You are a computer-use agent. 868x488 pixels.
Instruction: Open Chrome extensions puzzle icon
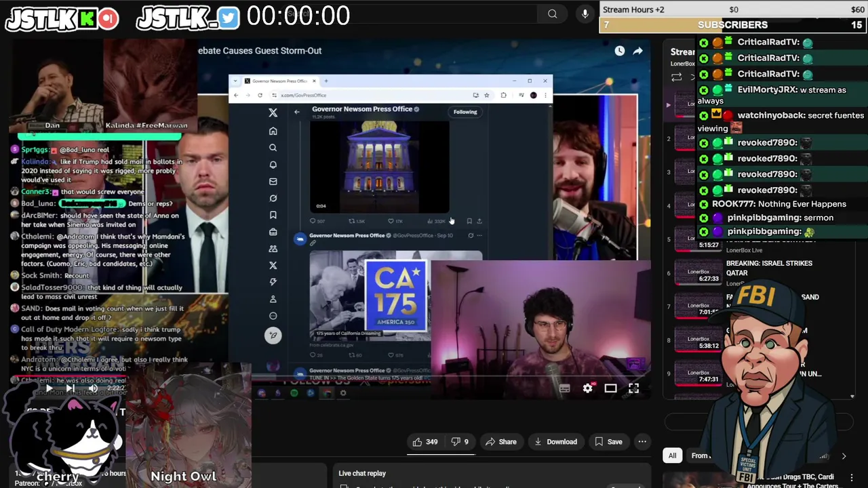click(503, 95)
